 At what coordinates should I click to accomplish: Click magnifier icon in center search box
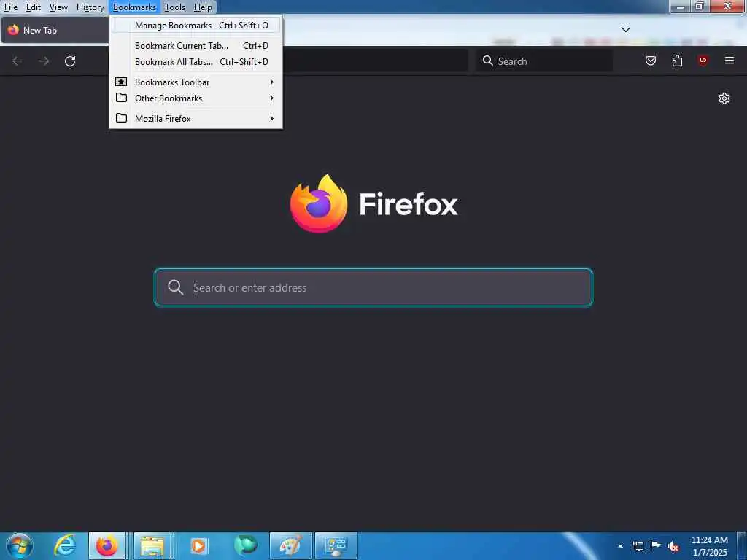[x=175, y=287]
